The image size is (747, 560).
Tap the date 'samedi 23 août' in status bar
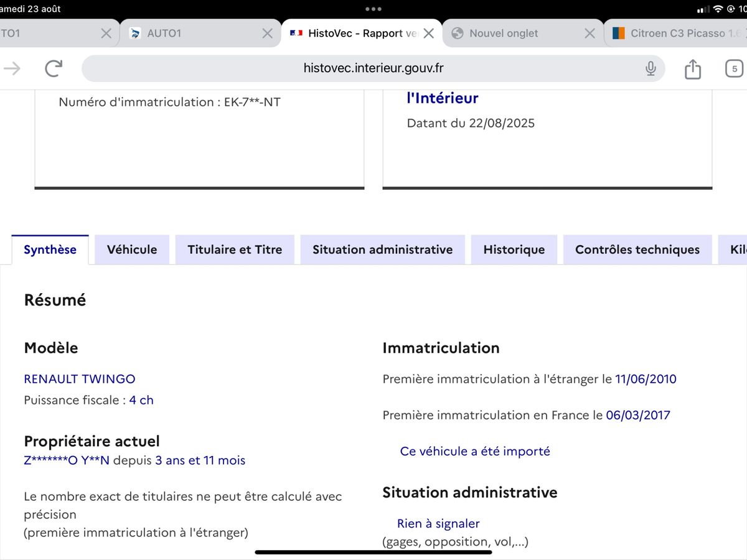click(x=31, y=9)
